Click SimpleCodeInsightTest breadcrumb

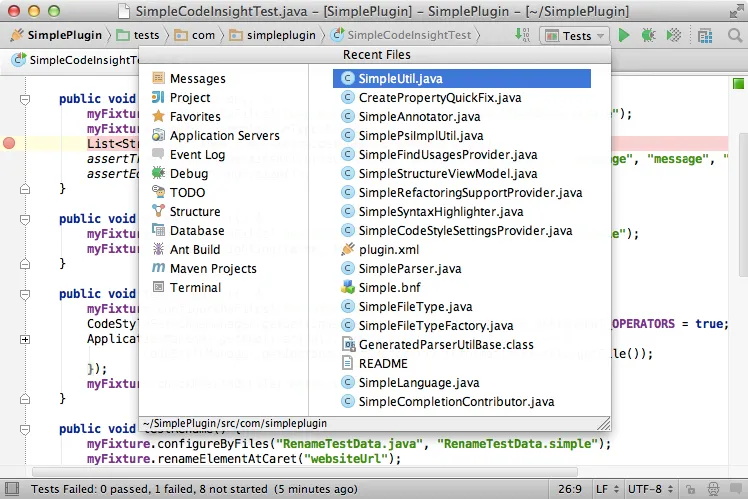[401, 35]
